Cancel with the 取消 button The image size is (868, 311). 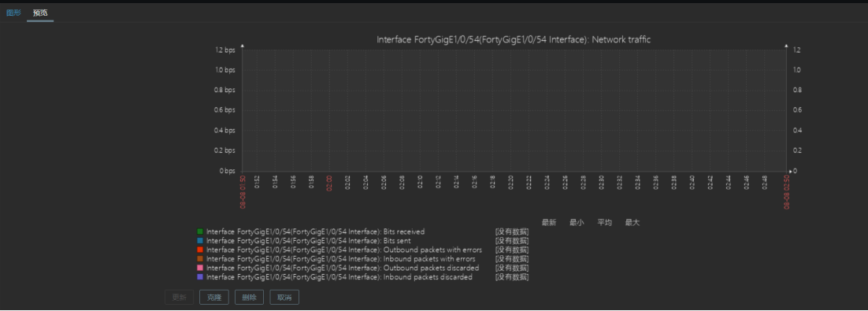point(284,297)
